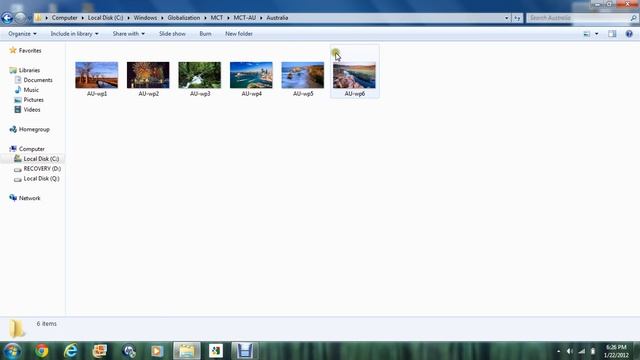
Task: Open Documents library
Action: tap(38, 80)
